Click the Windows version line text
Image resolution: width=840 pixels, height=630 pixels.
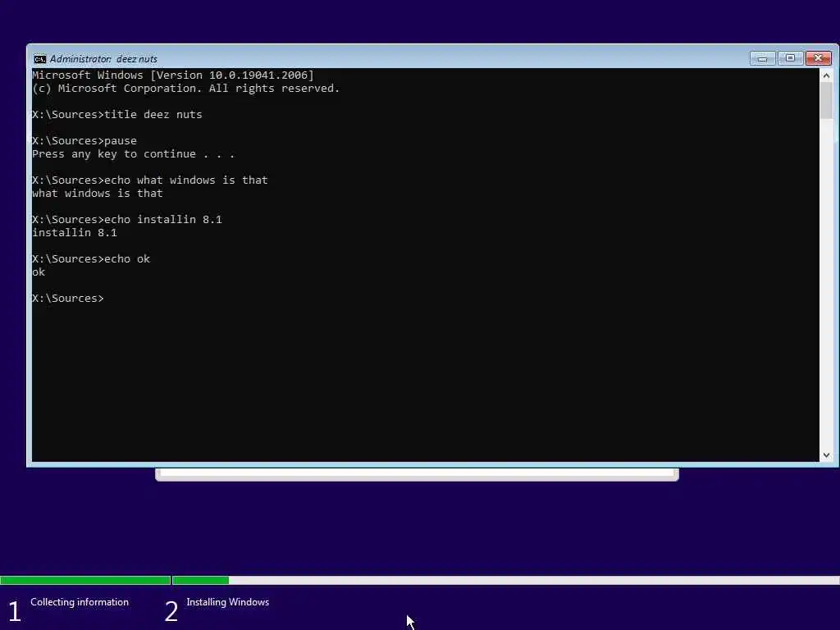point(172,75)
